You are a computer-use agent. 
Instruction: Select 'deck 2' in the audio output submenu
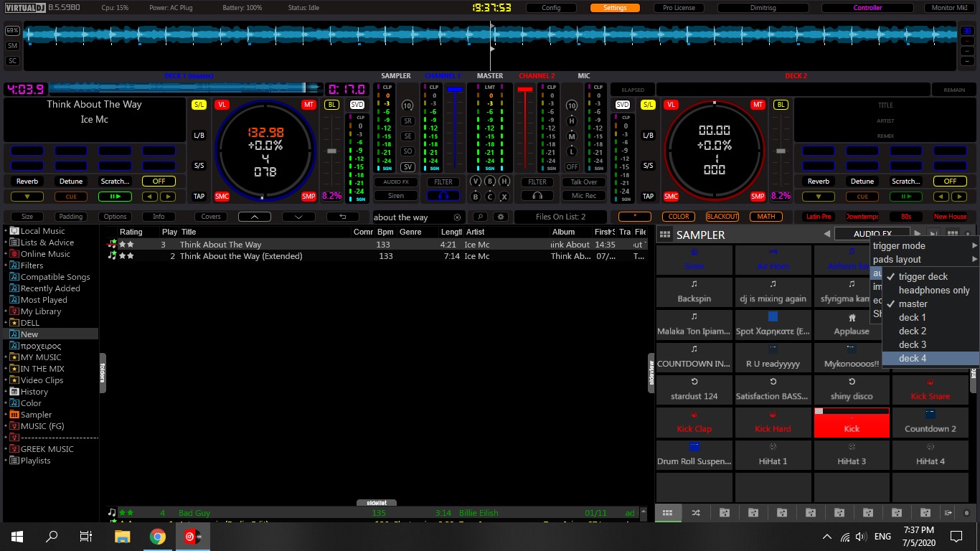point(912,331)
